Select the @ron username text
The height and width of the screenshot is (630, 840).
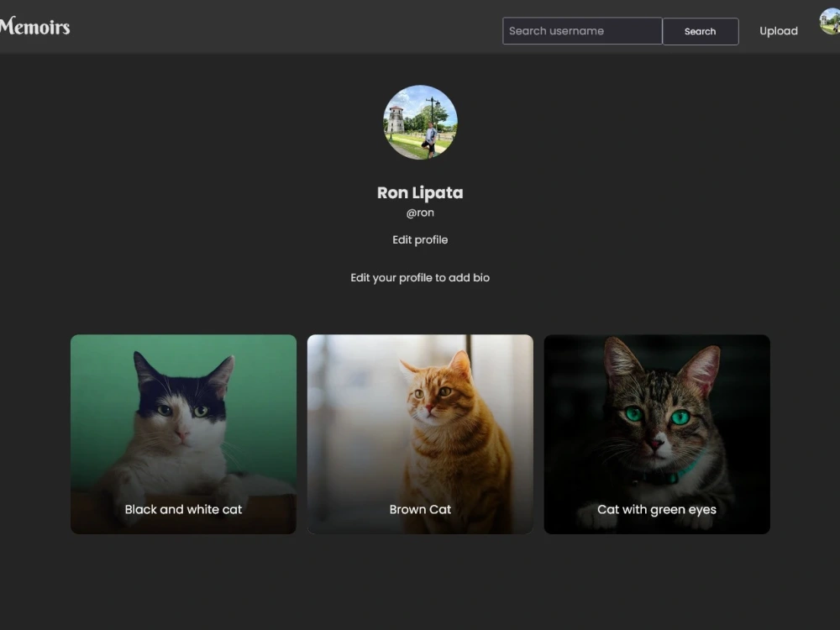(x=420, y=213)
